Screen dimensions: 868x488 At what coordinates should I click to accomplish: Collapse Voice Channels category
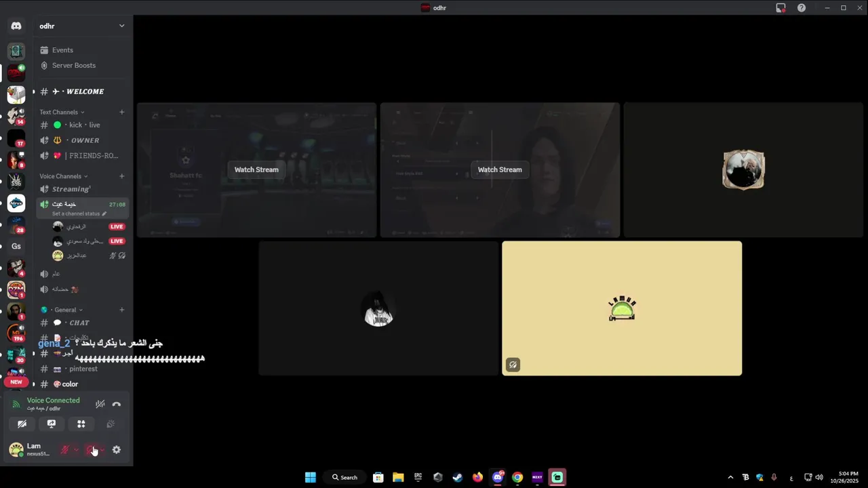(63, 176)
